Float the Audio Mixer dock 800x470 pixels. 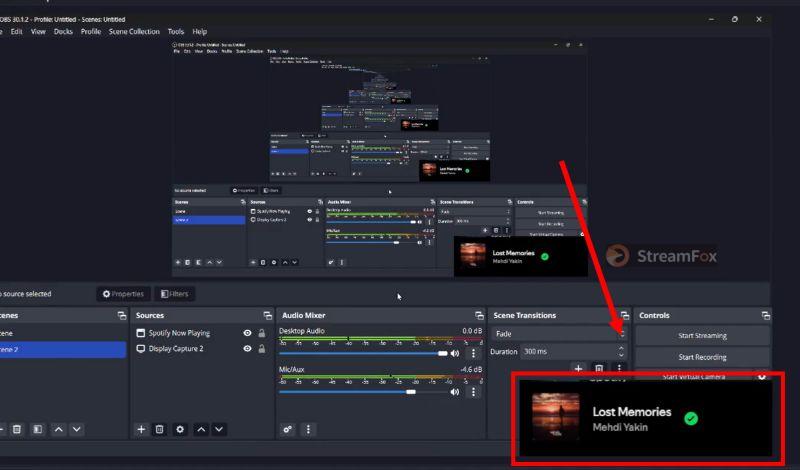[x=479, y=315]
